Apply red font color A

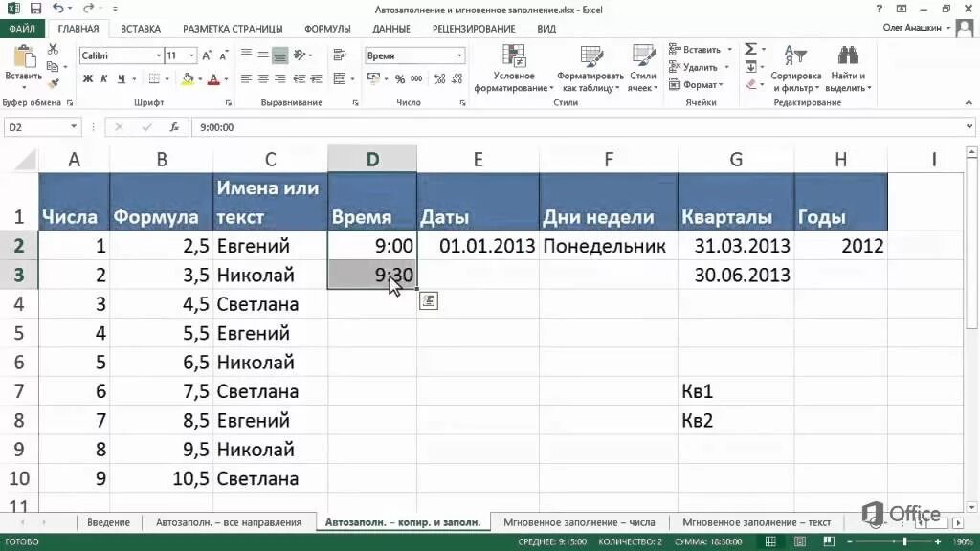[213, 78]
